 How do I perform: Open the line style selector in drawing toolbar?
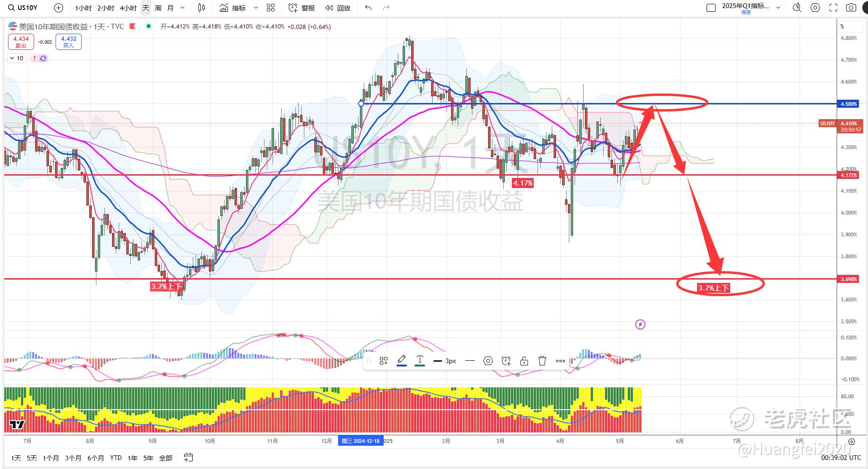[x=470, y=361]
